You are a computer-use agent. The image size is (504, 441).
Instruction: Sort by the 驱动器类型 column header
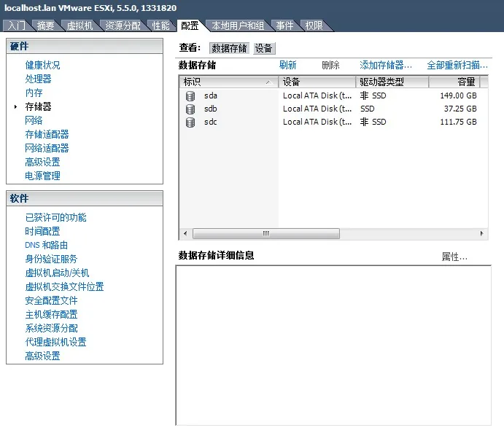click(392, 82)
